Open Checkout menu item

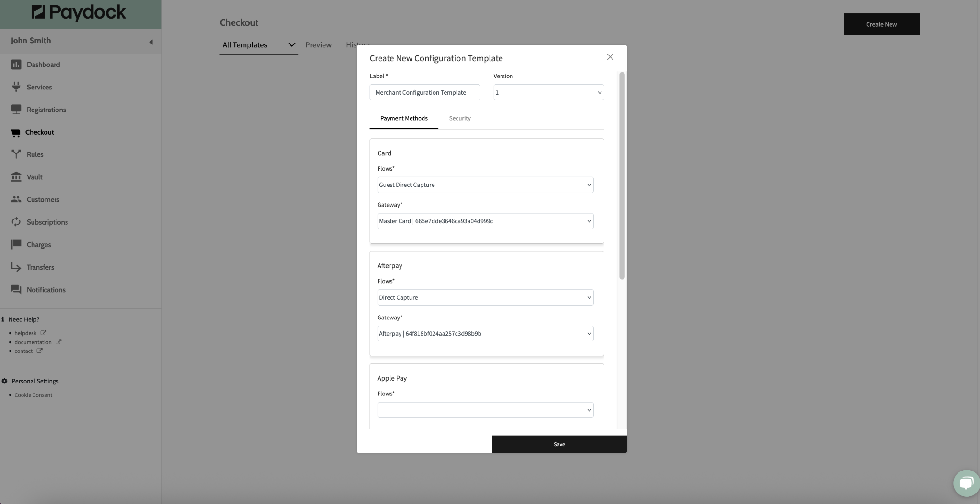coord(39,132)
